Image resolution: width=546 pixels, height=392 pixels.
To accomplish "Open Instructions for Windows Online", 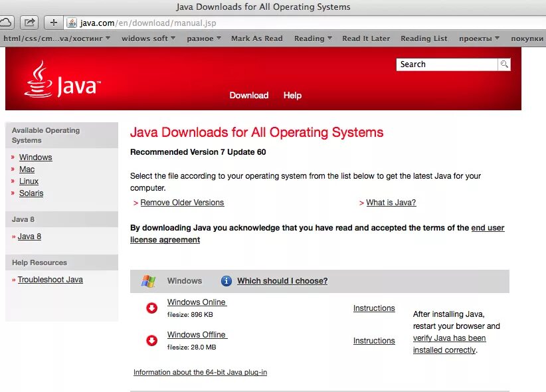I will pyautogui.click(x=374, y=308).
